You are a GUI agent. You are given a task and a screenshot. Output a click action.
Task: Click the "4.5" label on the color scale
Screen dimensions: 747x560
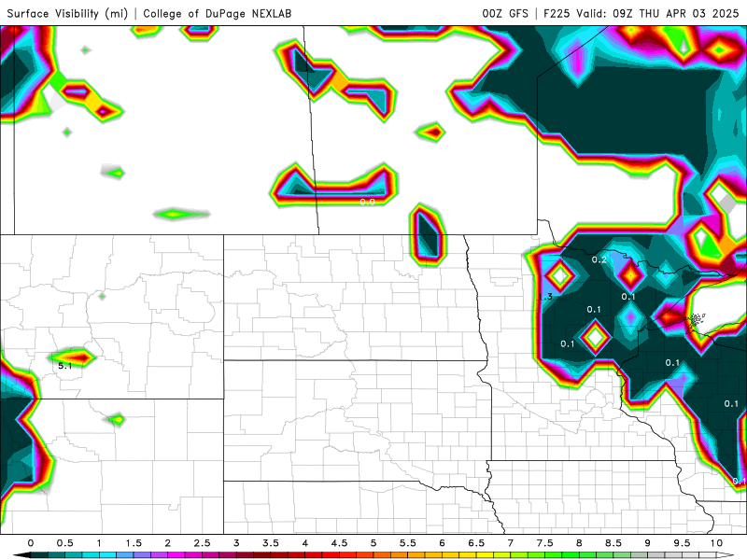click(x=339, y=543)
